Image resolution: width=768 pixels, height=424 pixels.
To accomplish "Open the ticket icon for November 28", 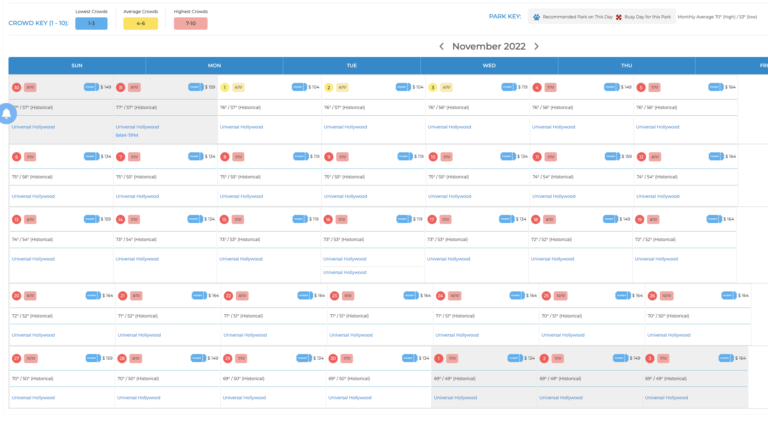I will [x=198, y=358].
